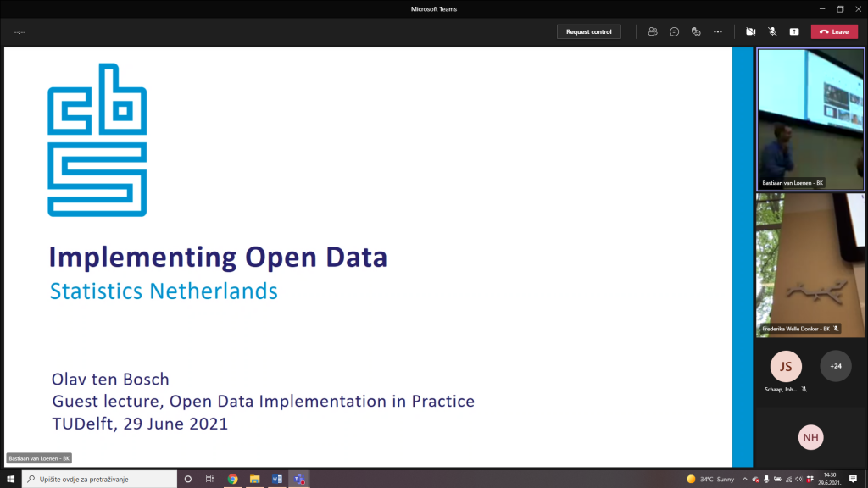Image resolution: width=868 pixels, height=488 pixels.
Task: Click the NH participant avatar
Action: click(x=810, y=437)
